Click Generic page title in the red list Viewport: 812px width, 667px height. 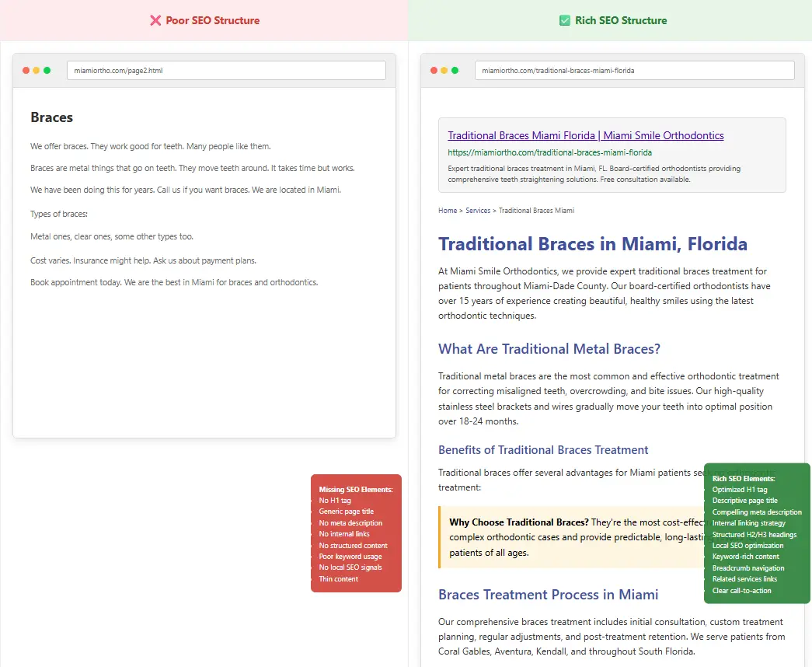[346, 511]
